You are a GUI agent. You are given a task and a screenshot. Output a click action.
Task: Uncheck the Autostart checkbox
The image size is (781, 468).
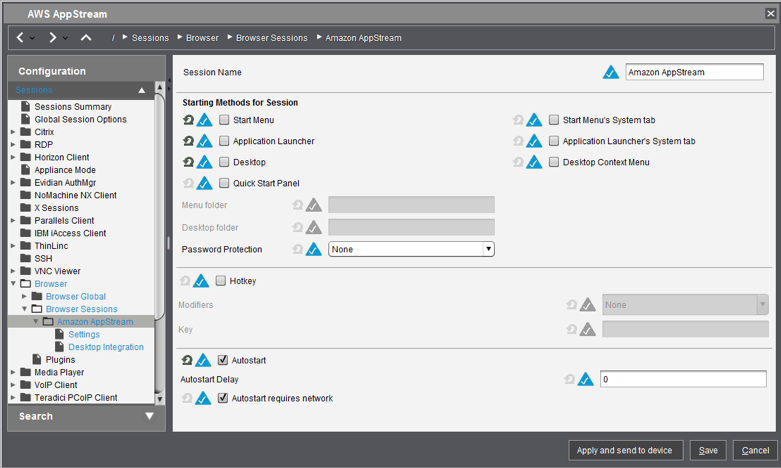[x=223, y=360]
